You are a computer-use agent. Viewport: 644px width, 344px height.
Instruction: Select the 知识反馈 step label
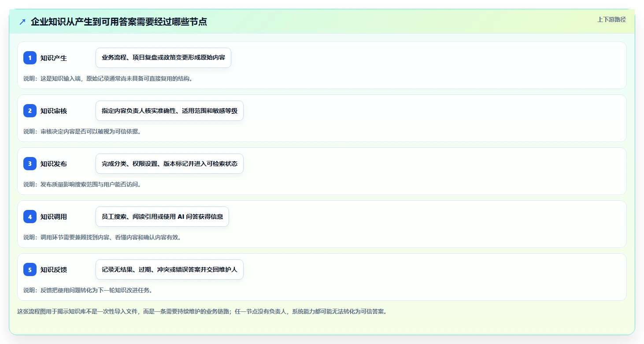coord(54,269)
